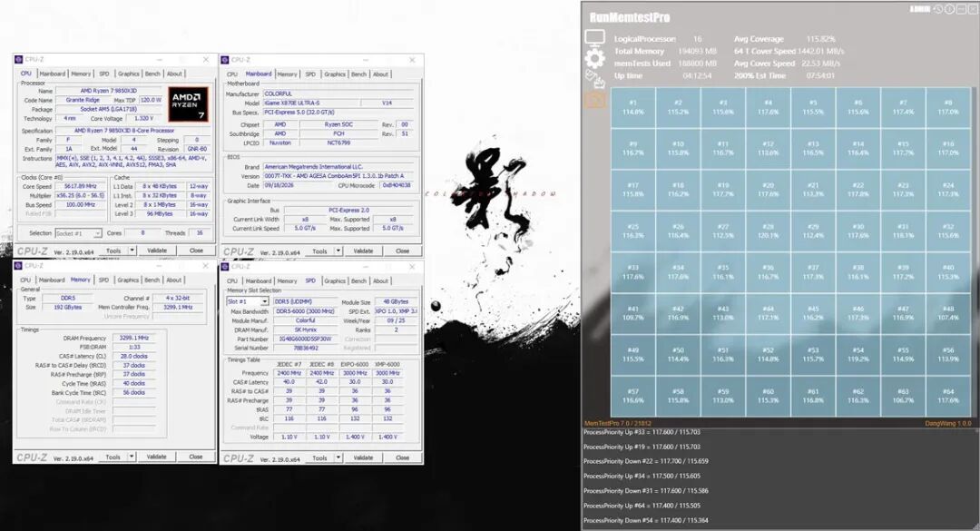980x531 pixels.
Task: Open the About tab in the SPD CPU-Z window
Action: tap(380, 280)
